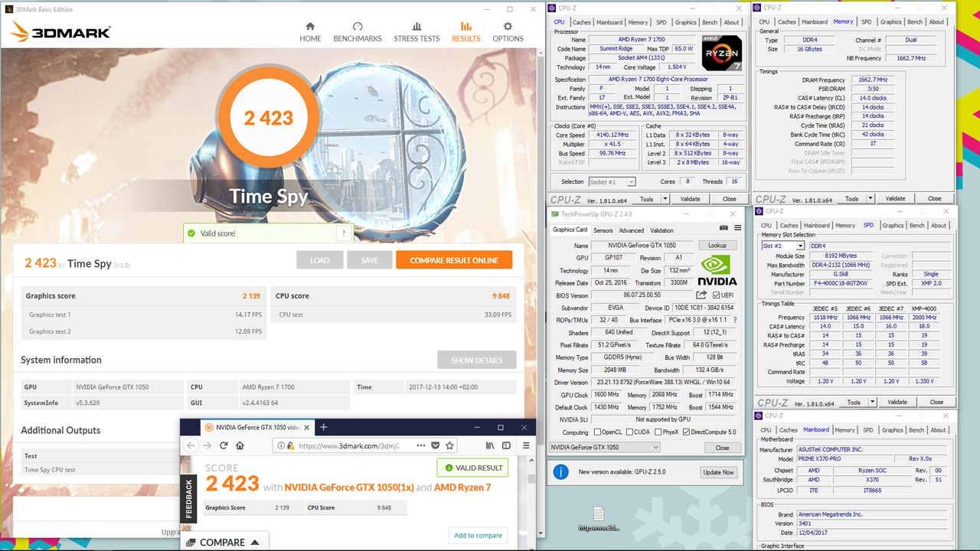Go forward in Firefox
Viewport: 980px width, 551px height.
point(207,445)
